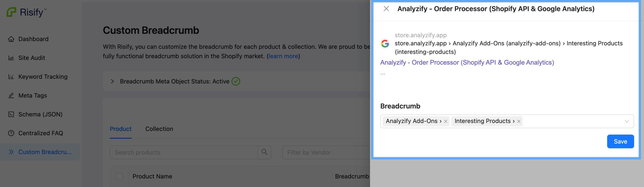Viewport: 644px width, 187px height.
Task: Click the store.analyzify.app grey URL text
Action: (x=421, y=35)
